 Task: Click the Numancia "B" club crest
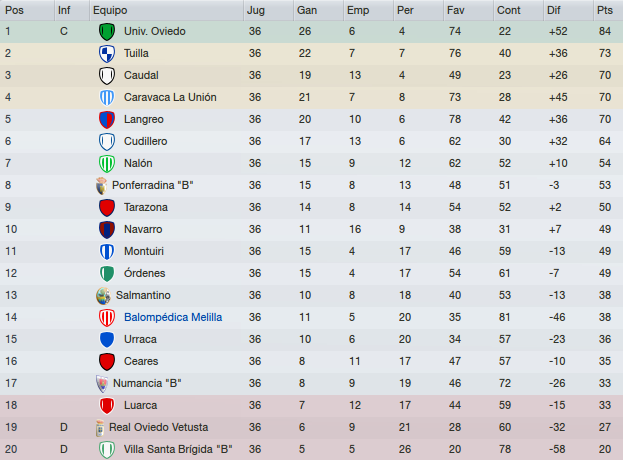(x=102, y=383)
